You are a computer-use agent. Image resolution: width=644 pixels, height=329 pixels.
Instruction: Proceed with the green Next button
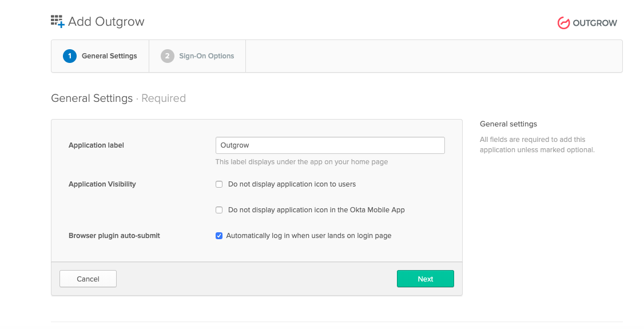click(425, 279)
